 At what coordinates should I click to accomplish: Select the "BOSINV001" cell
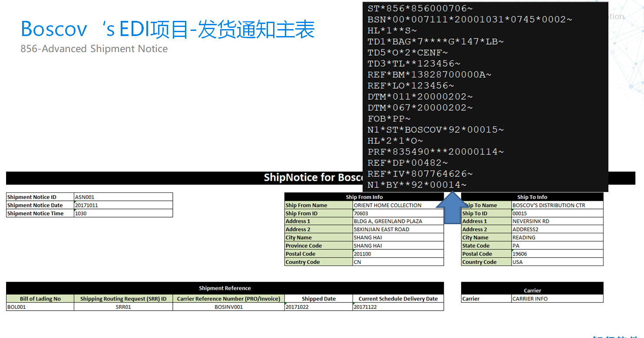click(x=229, y=307)
